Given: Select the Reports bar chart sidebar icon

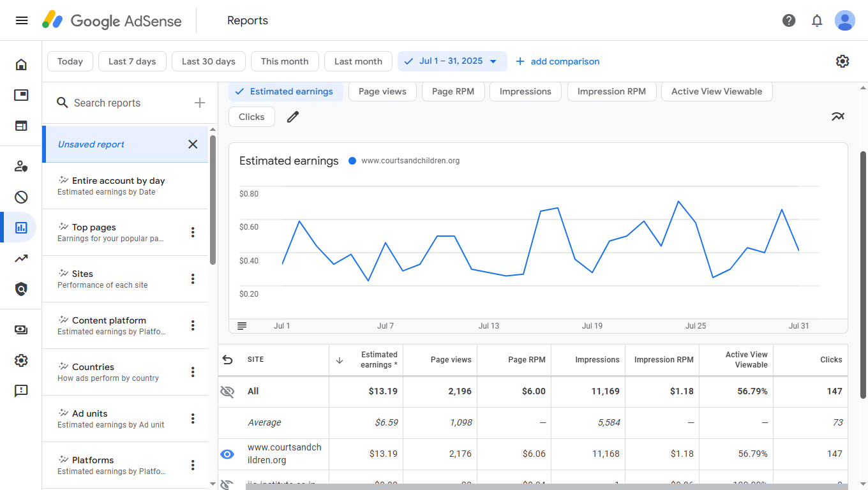Looking at the screenshot, I should (x=21, y=227).
